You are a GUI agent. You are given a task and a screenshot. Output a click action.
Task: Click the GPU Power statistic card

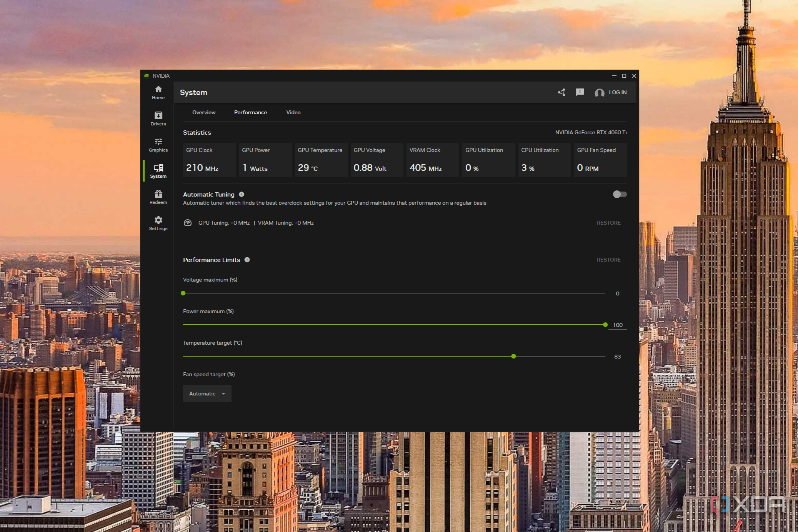pyautogui.click(x=265, y=160)
